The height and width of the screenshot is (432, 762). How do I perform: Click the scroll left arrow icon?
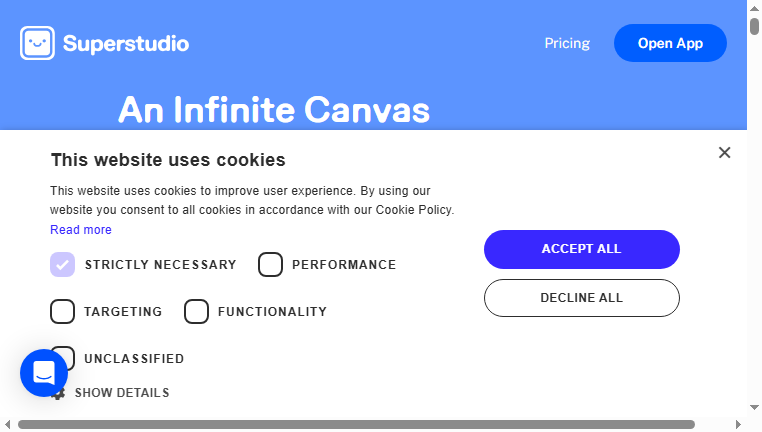[x=7, y=424]
